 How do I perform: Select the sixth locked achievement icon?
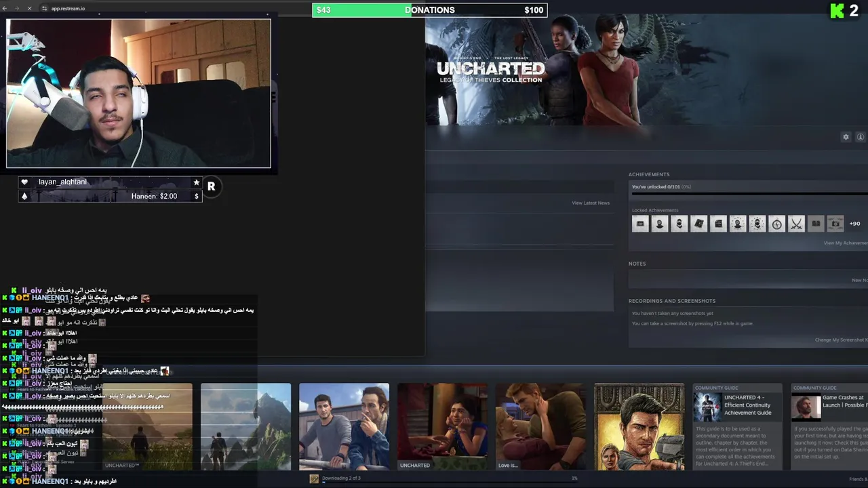[x=738, y=224]
